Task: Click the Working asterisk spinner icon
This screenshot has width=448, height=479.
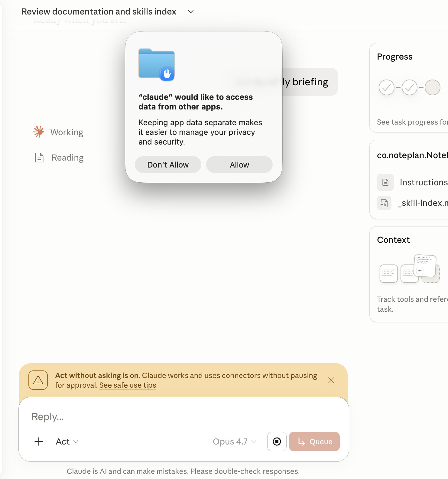Action: click(39, 132)
